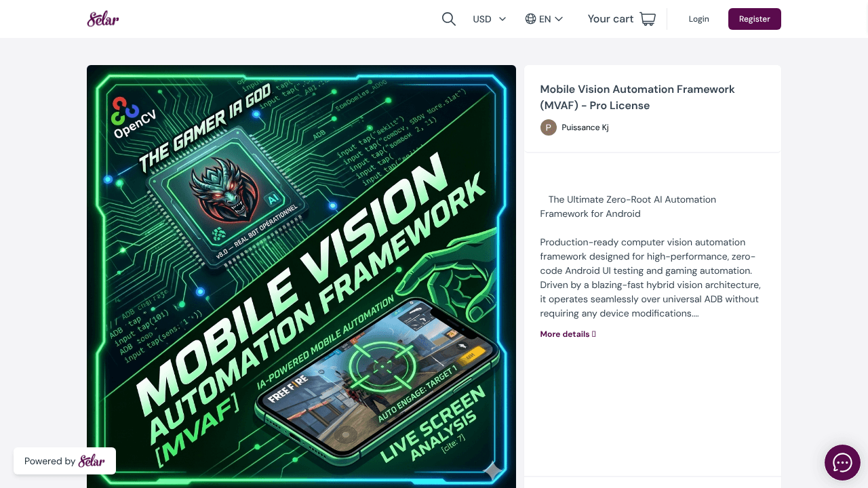
Task: Click the paragraph starting 'Production-ready computer vision'
Action: pyautogui.click(x=650, y=277)
